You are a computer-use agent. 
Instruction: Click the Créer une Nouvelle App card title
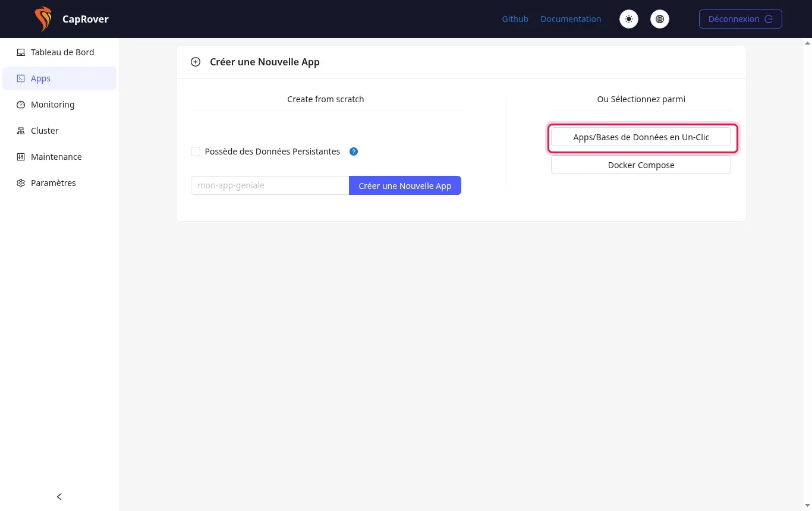tap(265, 62)
